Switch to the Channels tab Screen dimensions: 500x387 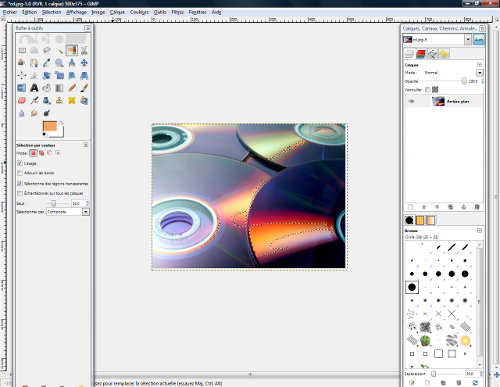pos(421,54)
